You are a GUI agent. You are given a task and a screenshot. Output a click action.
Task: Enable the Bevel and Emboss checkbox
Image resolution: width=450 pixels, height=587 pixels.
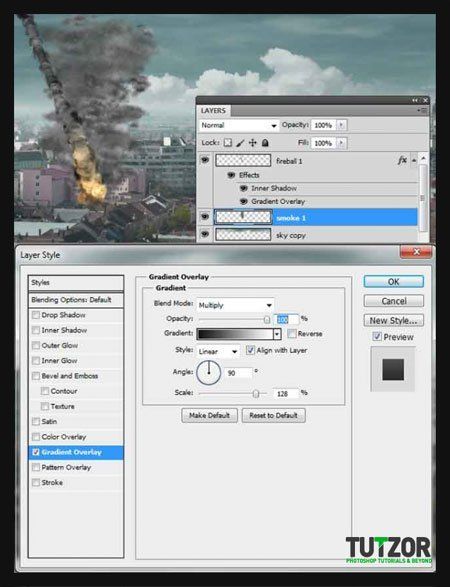(x=36, y=376)
